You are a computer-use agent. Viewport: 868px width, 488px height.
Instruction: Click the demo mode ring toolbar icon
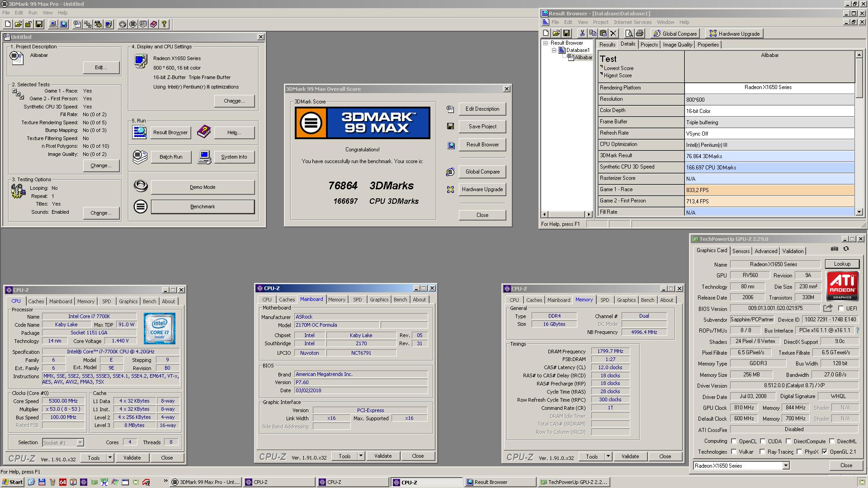click(123, 24)
